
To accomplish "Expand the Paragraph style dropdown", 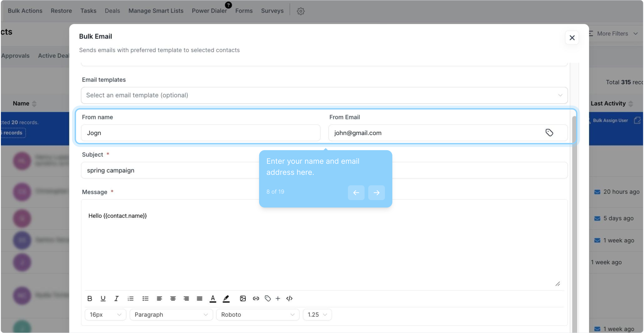I will click(171, 314).
